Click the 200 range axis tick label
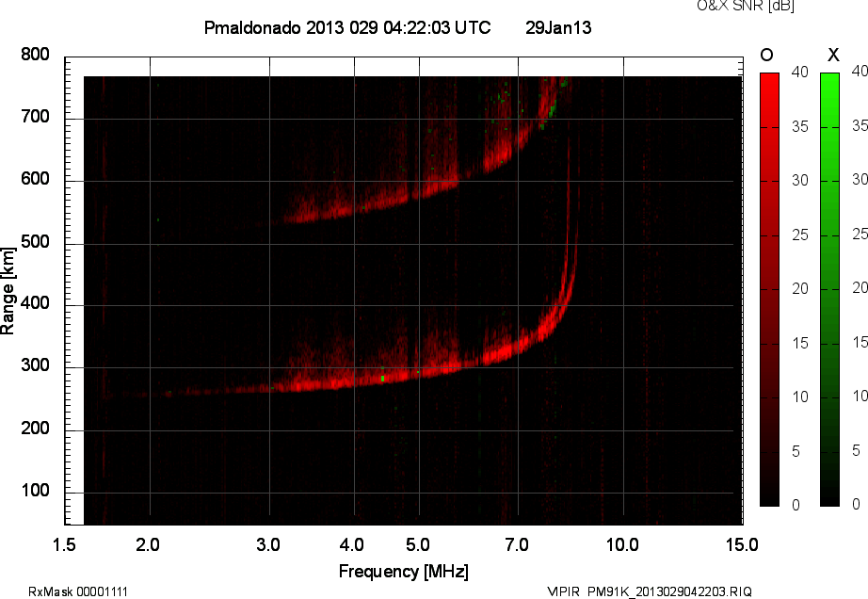This screenshot has height=599, width=868. pos(36,428)
